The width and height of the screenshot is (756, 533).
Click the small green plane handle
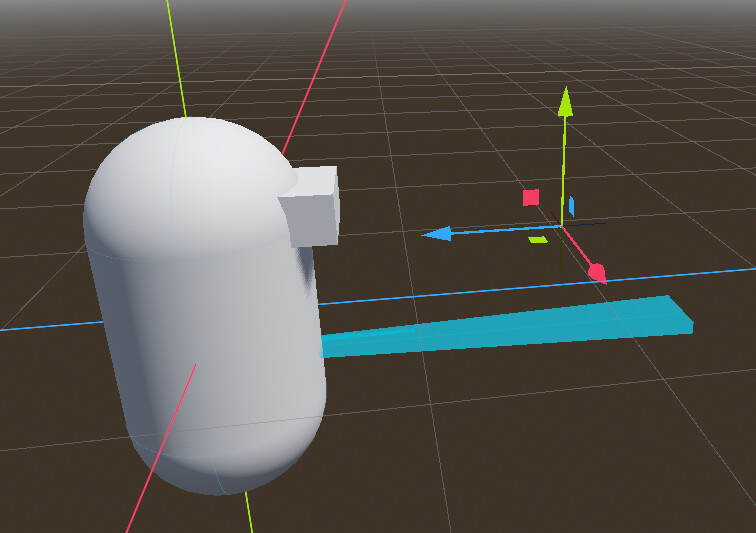tap(538, 240)
